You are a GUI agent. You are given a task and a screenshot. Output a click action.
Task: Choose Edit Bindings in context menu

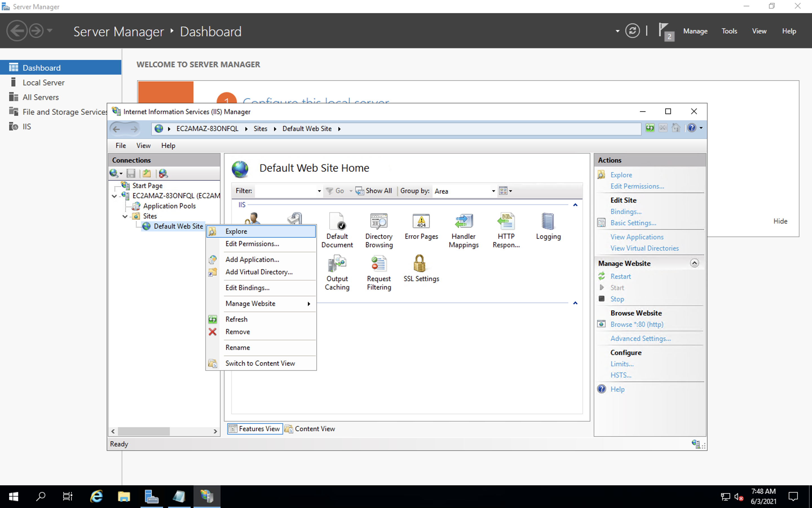(x=261, y=288)
